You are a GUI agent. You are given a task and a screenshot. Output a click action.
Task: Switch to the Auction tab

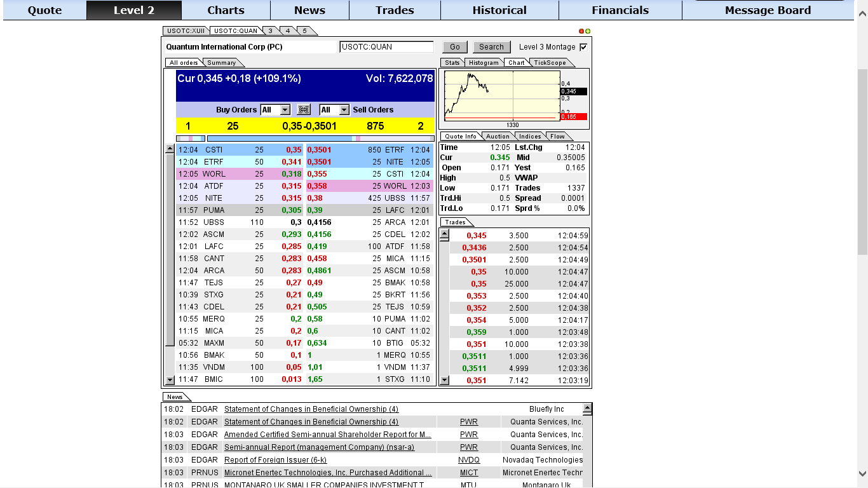pos(498,136)
